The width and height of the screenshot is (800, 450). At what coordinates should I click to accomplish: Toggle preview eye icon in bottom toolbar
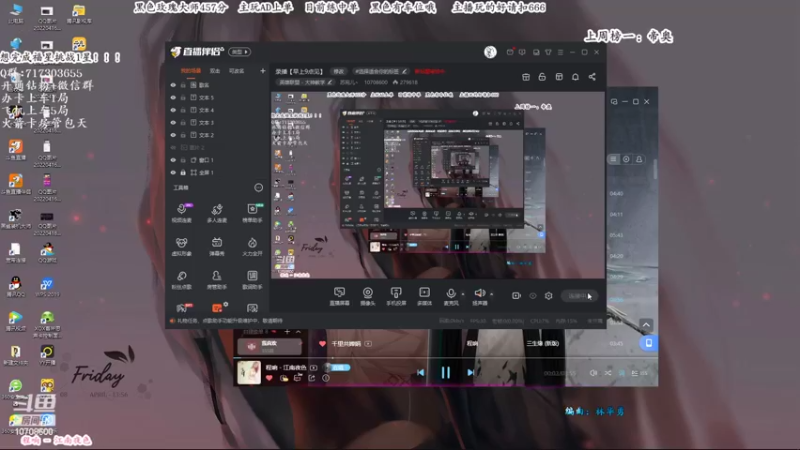[x=533, y=295]
